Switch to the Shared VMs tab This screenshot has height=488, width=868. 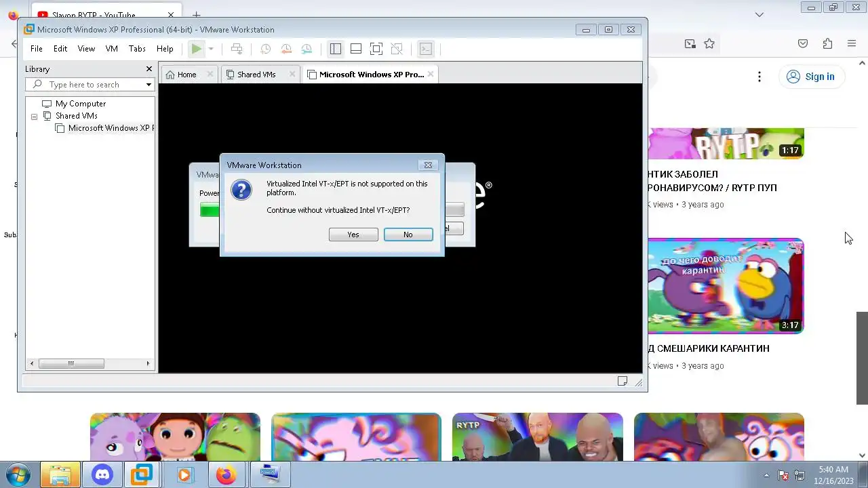tap(256, 75)
